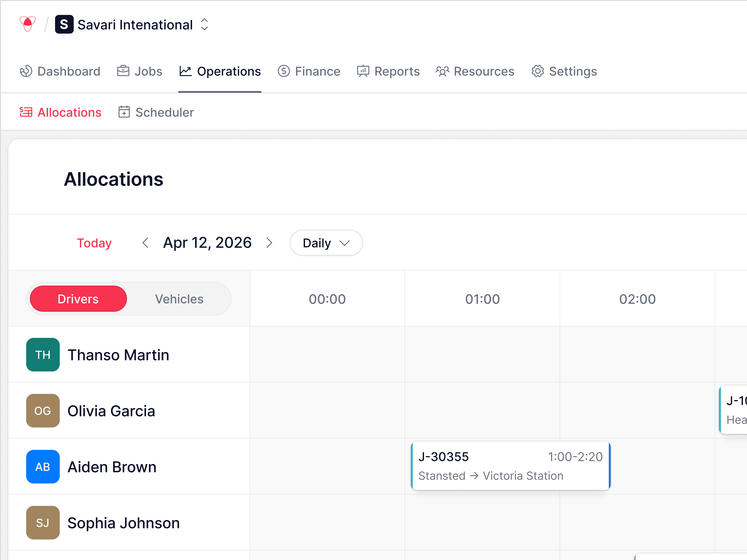Click the red Savari logo icon

pyautogui.click(x=28, y=24)
